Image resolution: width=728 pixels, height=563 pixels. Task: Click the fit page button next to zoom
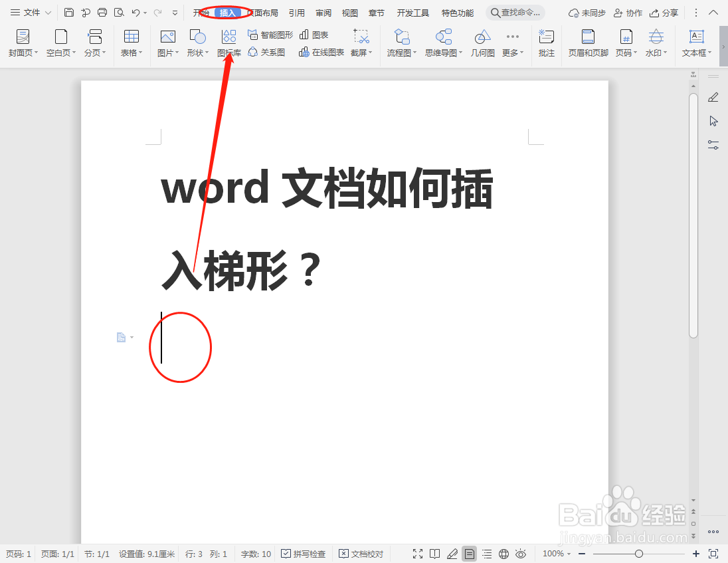click(x=713, y=554)
